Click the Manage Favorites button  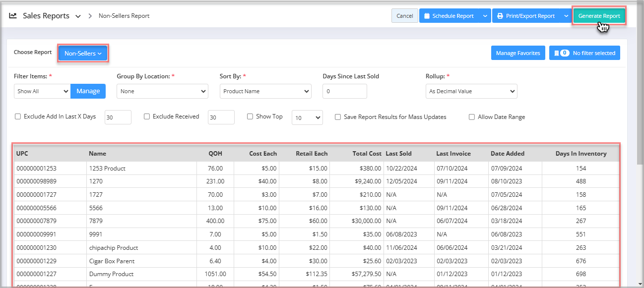pos(518,53)
